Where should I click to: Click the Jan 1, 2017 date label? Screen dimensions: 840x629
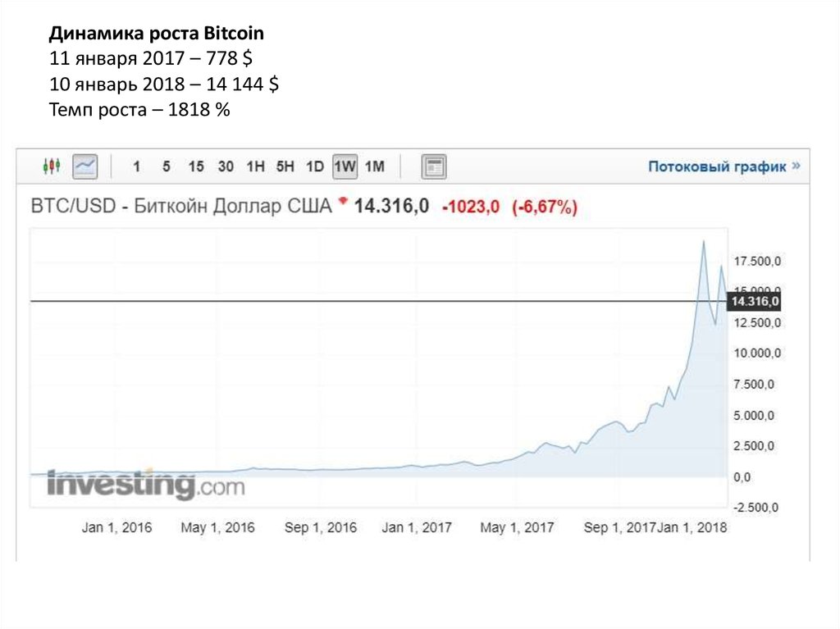click(x=418, y=528)
